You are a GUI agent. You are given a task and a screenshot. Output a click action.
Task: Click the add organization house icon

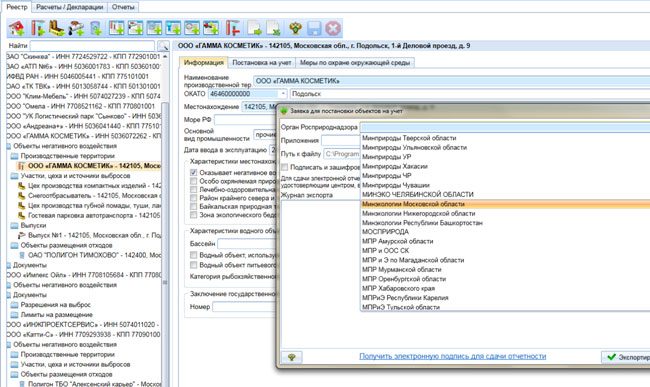pyautogui.click(x=17, y=28)
